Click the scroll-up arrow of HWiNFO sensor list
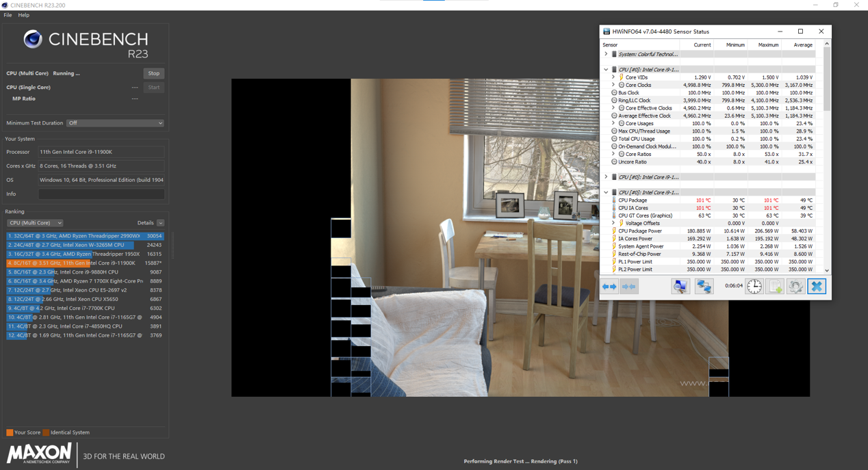This screenshot has width=868, height=470. [827, 44]
